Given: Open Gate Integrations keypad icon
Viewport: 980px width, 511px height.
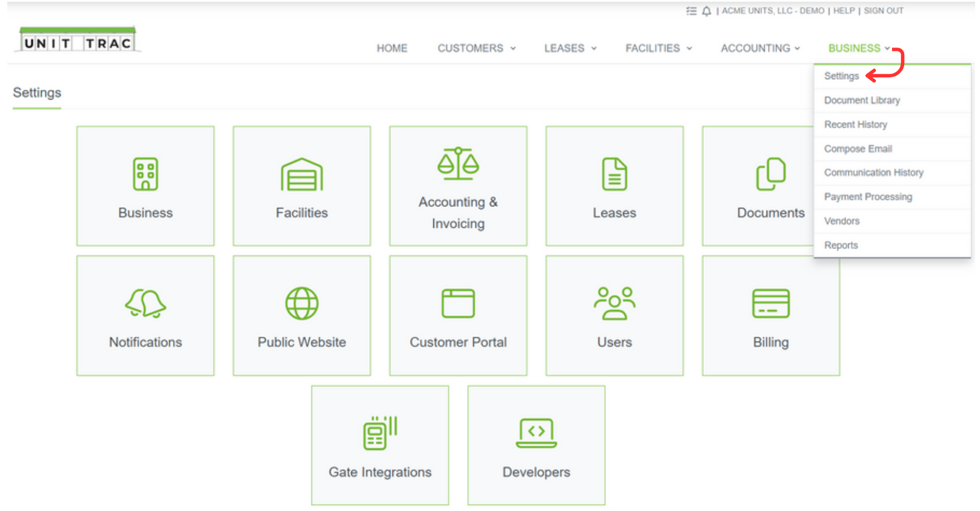Looking at the screenshot, I should (380, 433).
